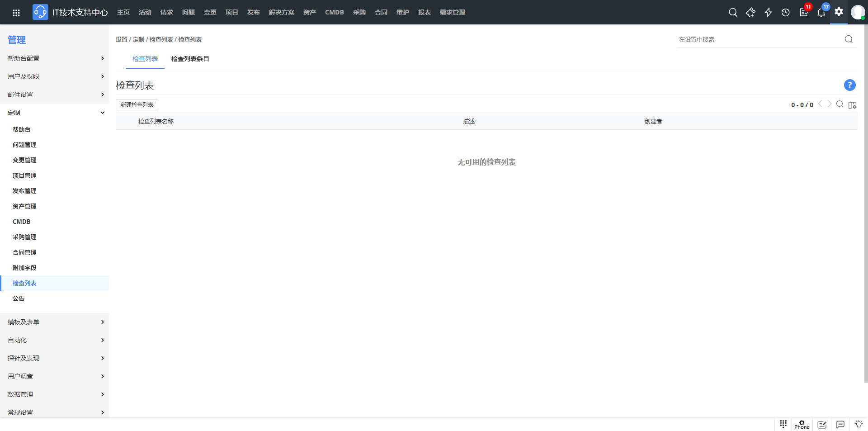Open CMDB in top navigation
This screenshot has width=868, height=431.
(335, 12)
